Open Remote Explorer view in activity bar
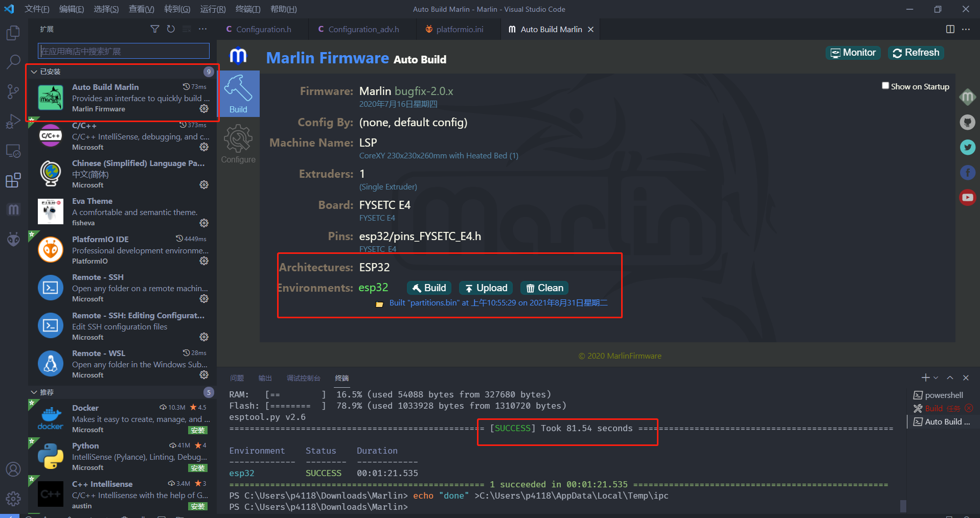Image resolution: width=980 pixels, height=518 pixels. click(13, 151)
